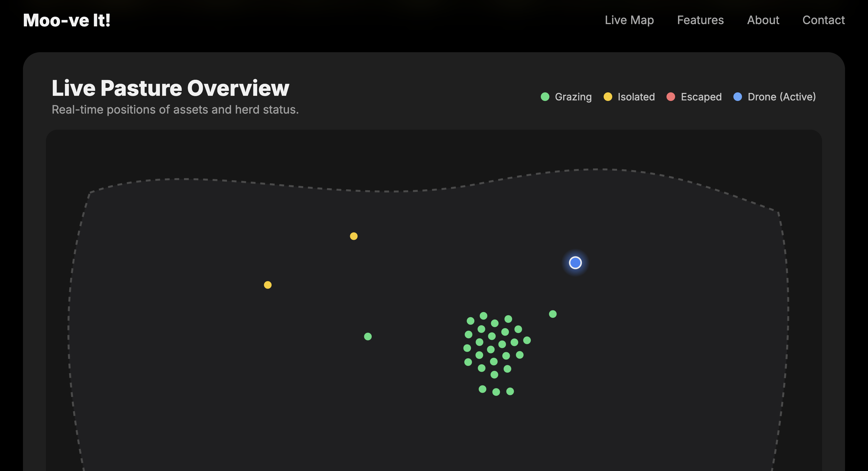Click the Drone (Active) legend label
The width and height of the screenshot is (868, 471).
pos(781,97)
